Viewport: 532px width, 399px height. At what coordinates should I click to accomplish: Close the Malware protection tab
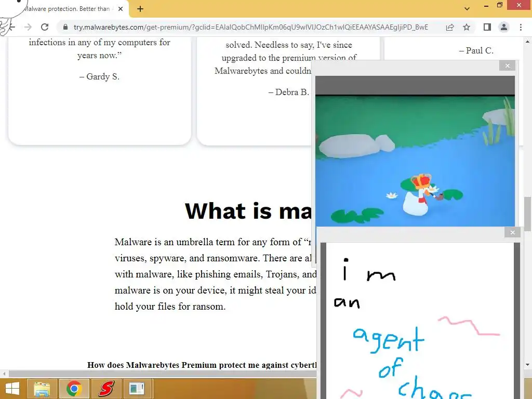pyautogui.click(x=121, y=9)
